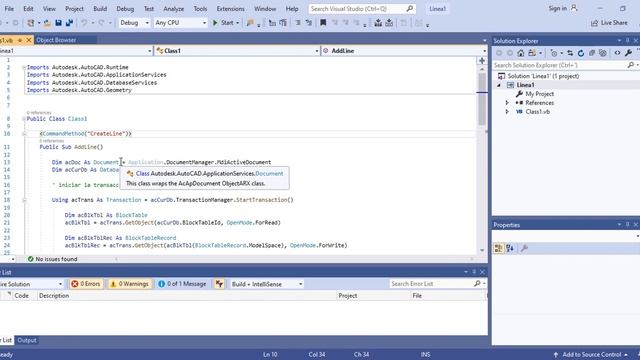
Task: Collapse the Linea1 project node
Action: pos(499,85)
